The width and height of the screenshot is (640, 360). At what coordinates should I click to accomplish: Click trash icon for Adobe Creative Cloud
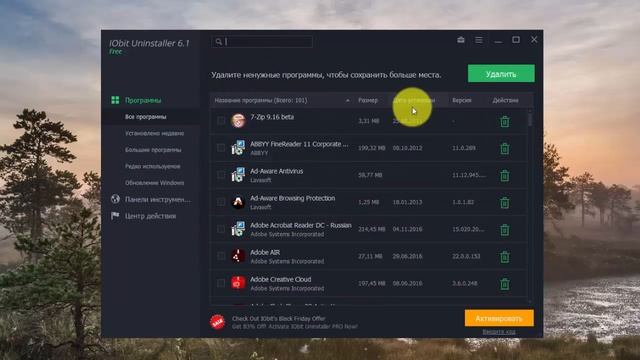[x=504, y=284]
